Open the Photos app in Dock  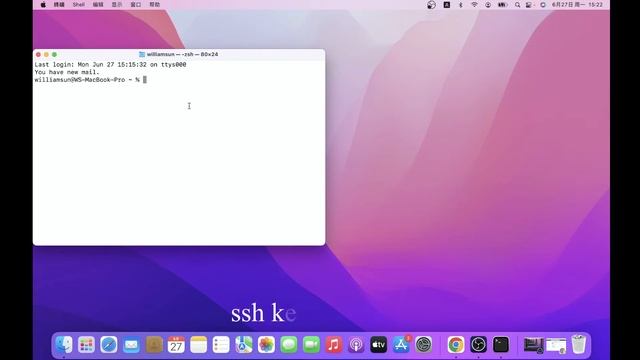tap(266, 345)
